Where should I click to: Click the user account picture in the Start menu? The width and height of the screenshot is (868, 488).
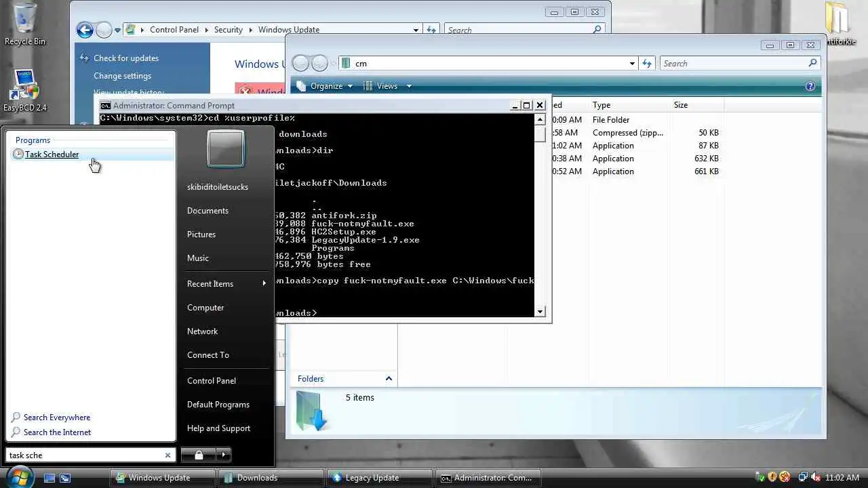coord(226,148)
